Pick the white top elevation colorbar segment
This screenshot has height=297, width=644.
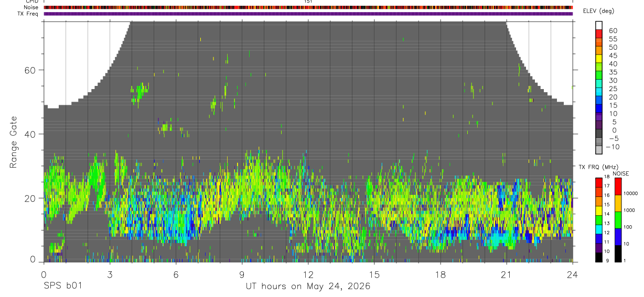(599, 25)
